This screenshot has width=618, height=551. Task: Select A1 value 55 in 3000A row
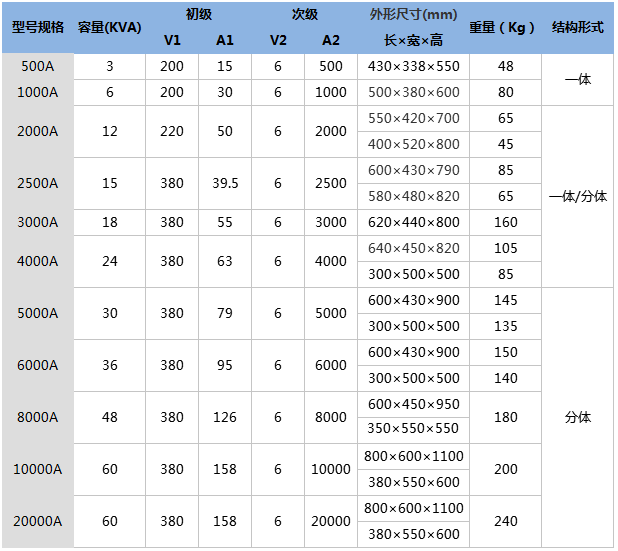click(x=225, y=222)
